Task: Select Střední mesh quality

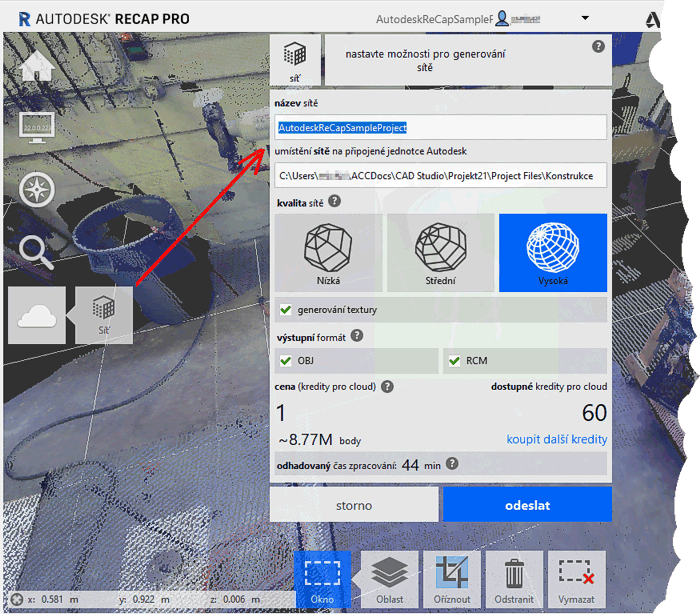Action: [x=441, y=253]
